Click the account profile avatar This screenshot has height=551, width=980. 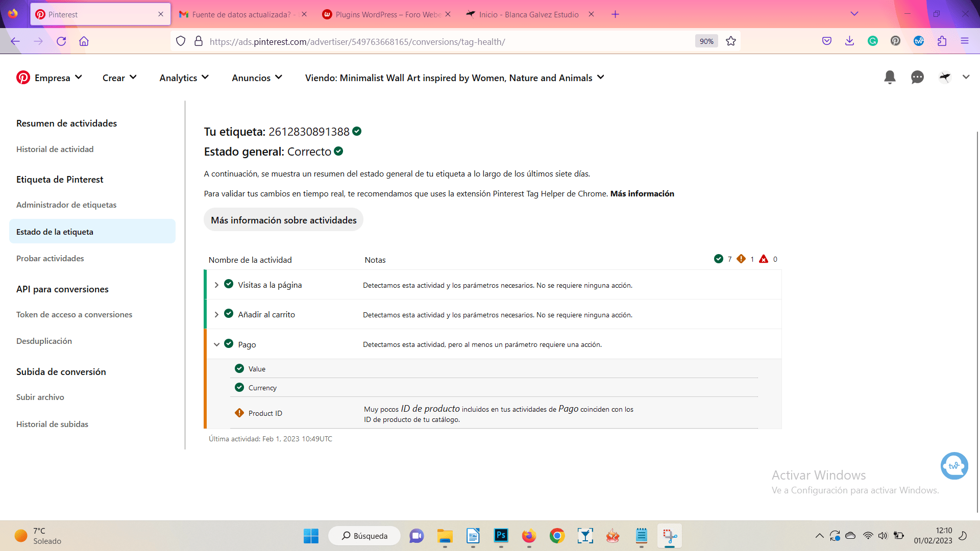click(x=945, y=77)
